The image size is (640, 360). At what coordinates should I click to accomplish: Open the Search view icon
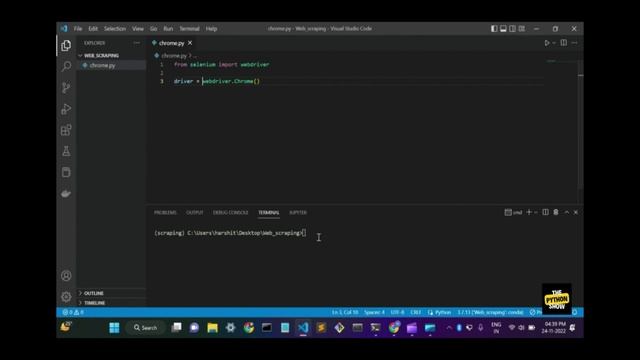pyautogui.click(x=66, y=66)
